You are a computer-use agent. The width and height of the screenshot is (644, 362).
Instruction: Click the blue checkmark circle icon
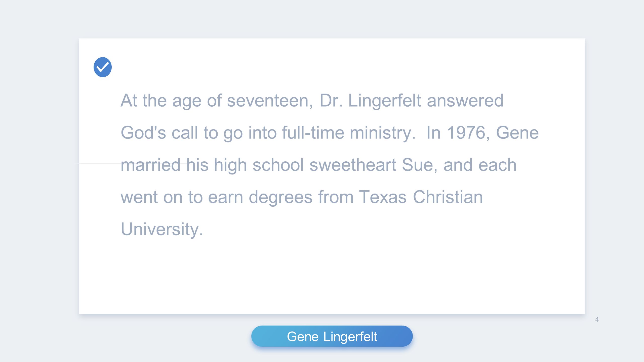click(x=103, y=67)
